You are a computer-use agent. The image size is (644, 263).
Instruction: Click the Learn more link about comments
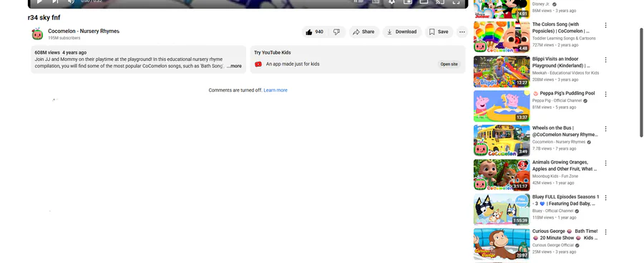[275, 90]
